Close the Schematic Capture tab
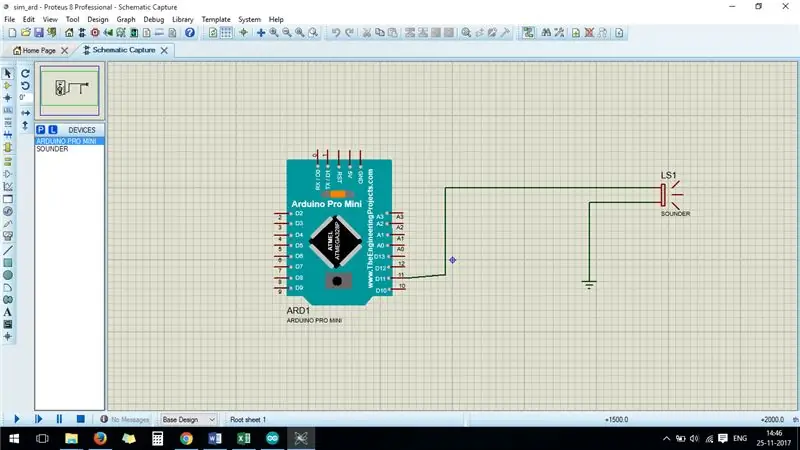Screen dimensions: 800x450 coord(164,50)
